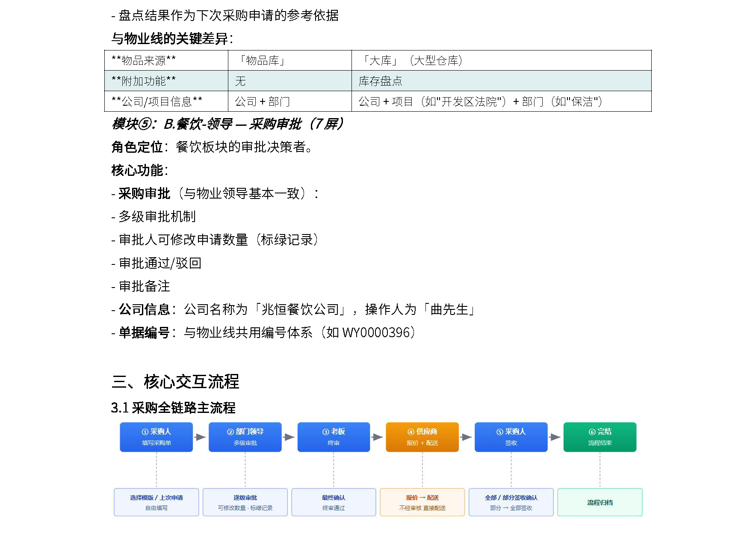The image size is (756, 534).
Task: Click the 库存盘点 table cell
Action: tap(502, 81)
